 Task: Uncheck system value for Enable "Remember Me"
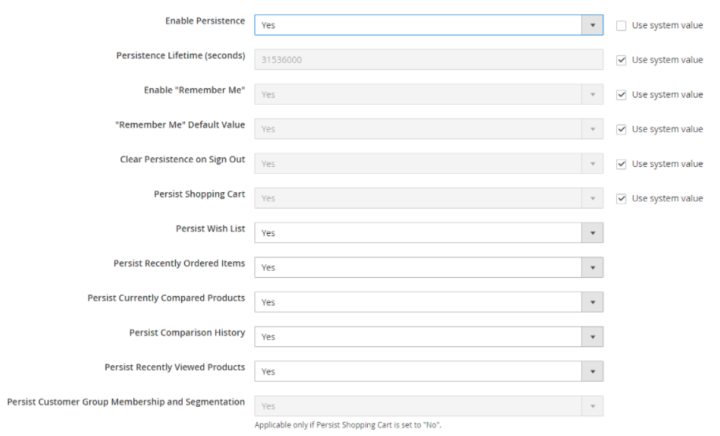tap(621, 95)
